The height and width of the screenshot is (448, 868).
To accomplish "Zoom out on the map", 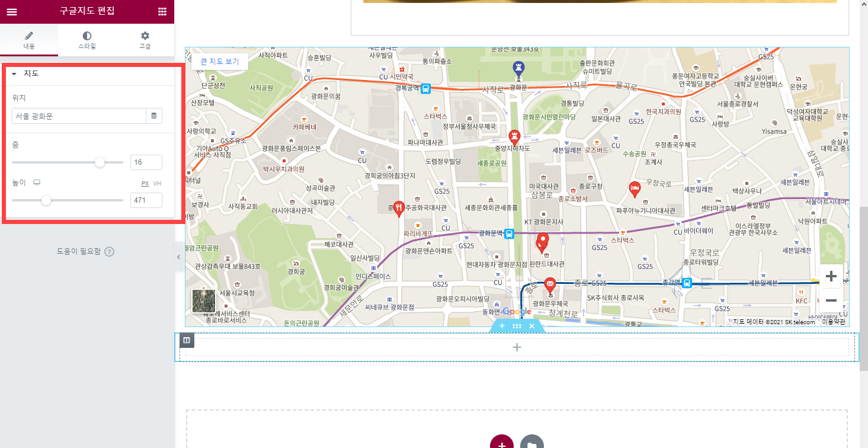I will (x=831, y=300).
